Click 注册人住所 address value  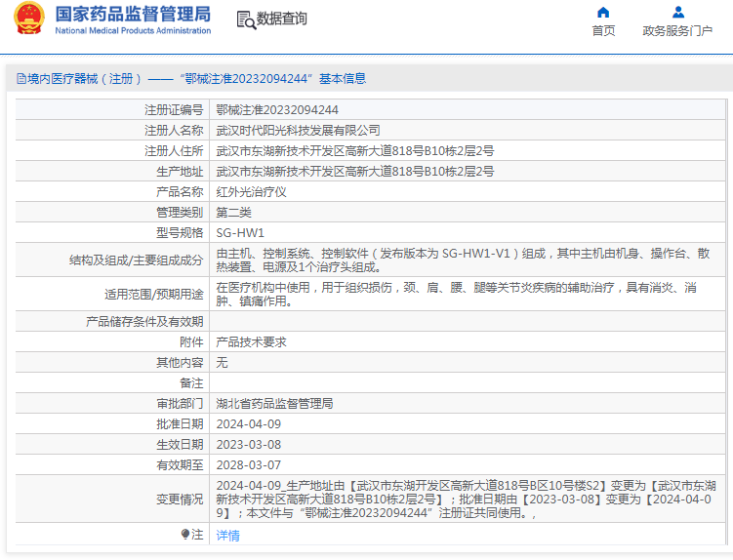pos(355,151)
